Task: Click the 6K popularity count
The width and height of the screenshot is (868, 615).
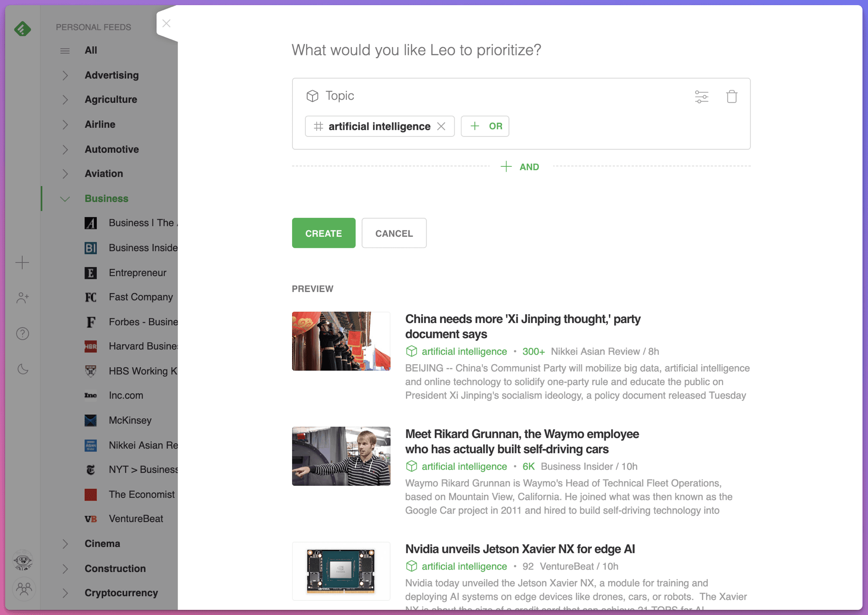Action: click(x=528, y=467)
